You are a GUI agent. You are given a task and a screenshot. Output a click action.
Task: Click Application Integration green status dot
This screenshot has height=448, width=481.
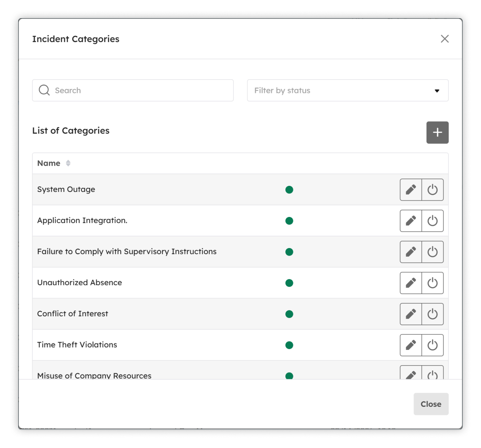289,221
